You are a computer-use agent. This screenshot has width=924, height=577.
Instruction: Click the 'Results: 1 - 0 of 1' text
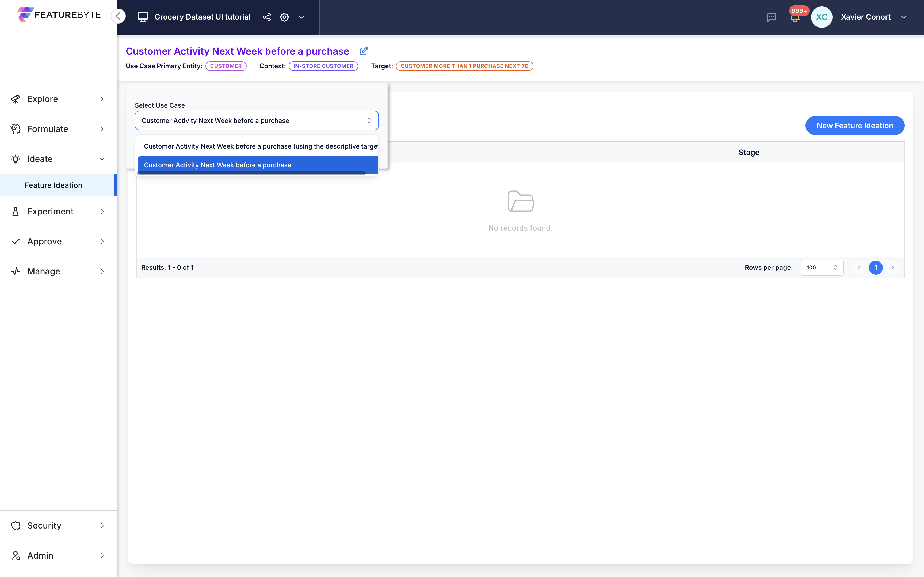point(167,268)
